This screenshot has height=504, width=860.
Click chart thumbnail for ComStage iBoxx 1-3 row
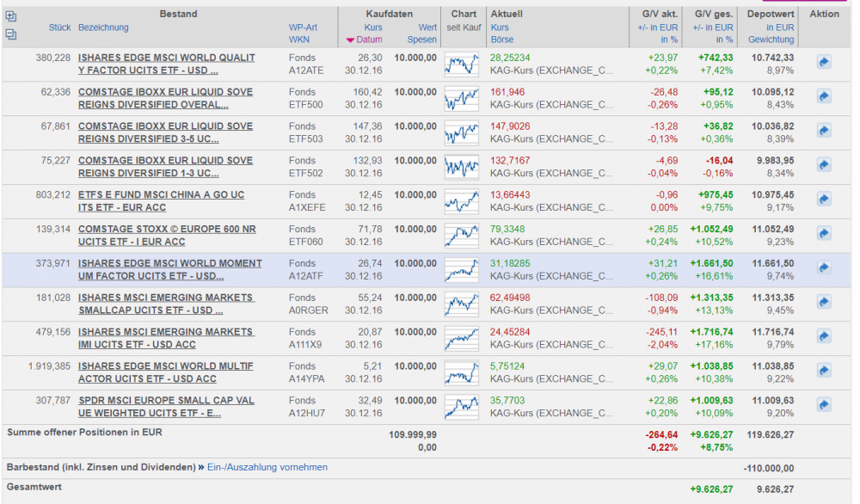click(462, 166)
